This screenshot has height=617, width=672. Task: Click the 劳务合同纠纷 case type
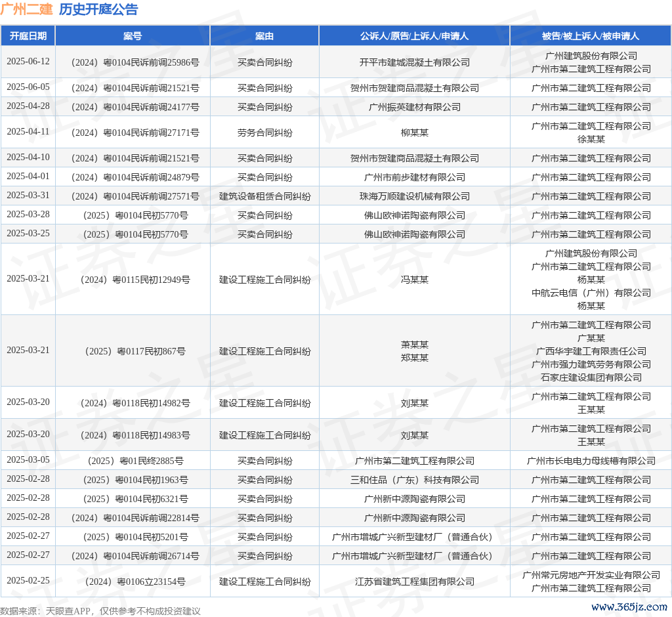265,133
